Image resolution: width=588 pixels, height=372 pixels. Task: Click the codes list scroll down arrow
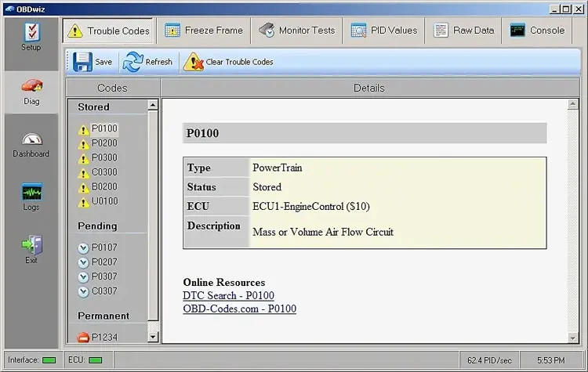(x=153, y=337)
